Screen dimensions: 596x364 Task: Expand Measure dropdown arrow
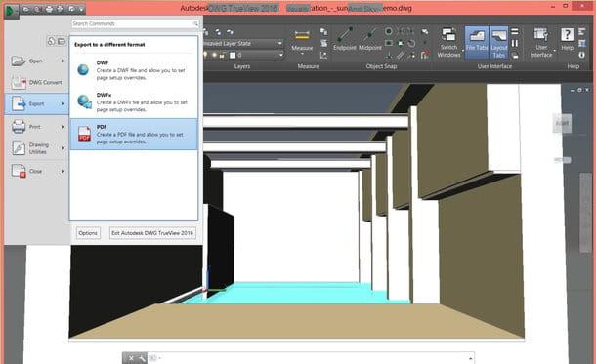pos(302,54)
